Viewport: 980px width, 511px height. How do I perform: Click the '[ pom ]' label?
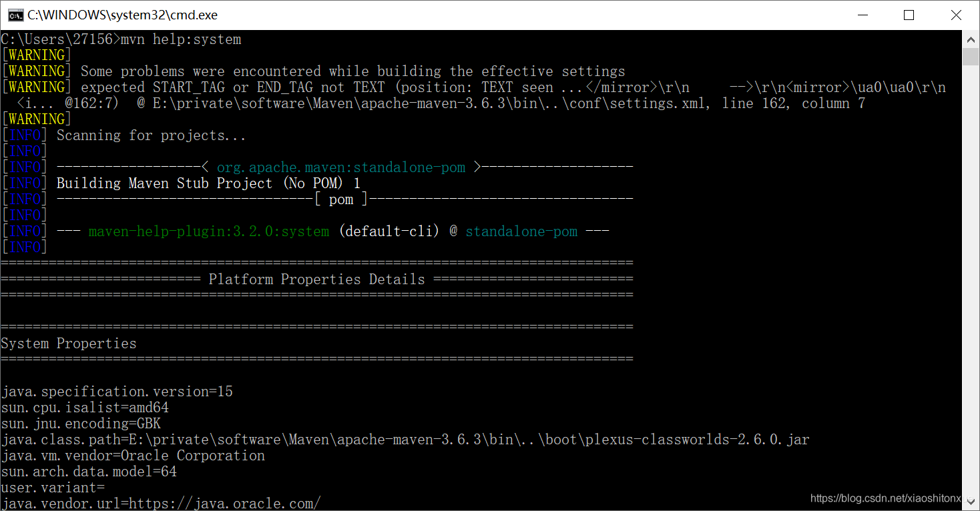tap(341, 199)
